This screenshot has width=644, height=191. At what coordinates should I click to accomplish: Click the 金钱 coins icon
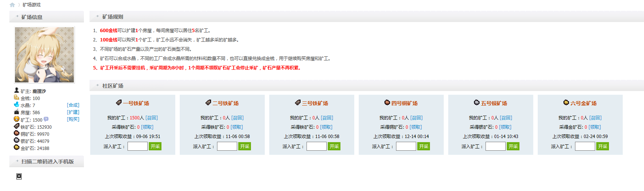[16, 97]
